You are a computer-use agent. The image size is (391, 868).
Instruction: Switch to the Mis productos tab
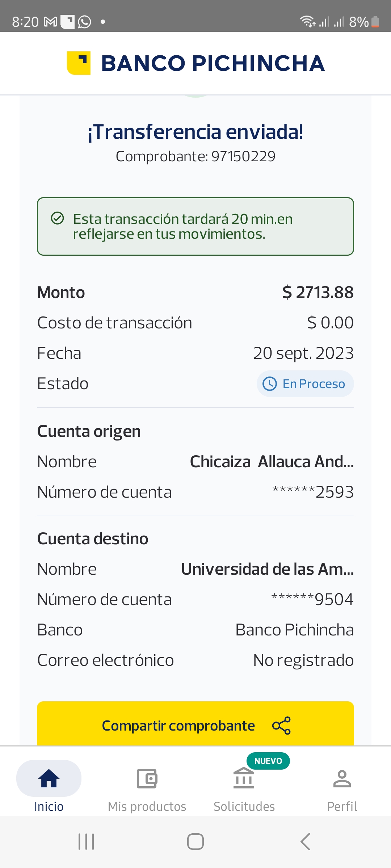point(147,807)
